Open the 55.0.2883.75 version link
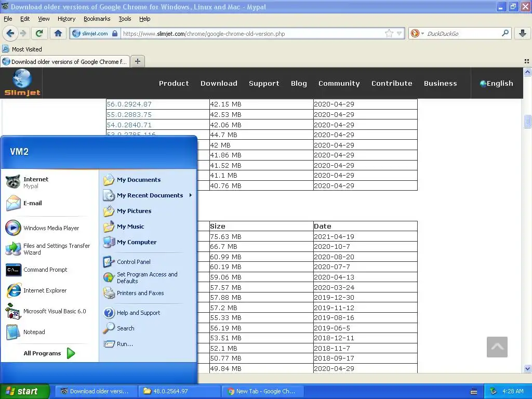 [x=129, y=115]
